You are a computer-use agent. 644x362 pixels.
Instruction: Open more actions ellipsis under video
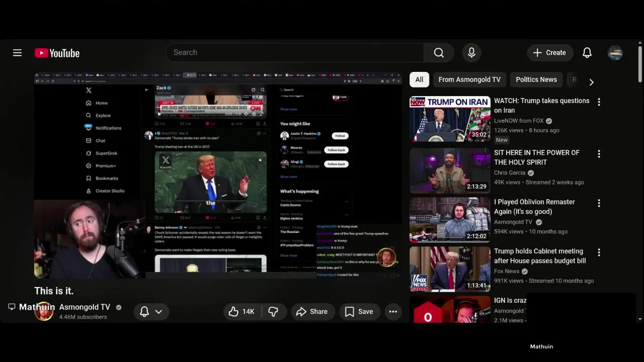point(393,312)
